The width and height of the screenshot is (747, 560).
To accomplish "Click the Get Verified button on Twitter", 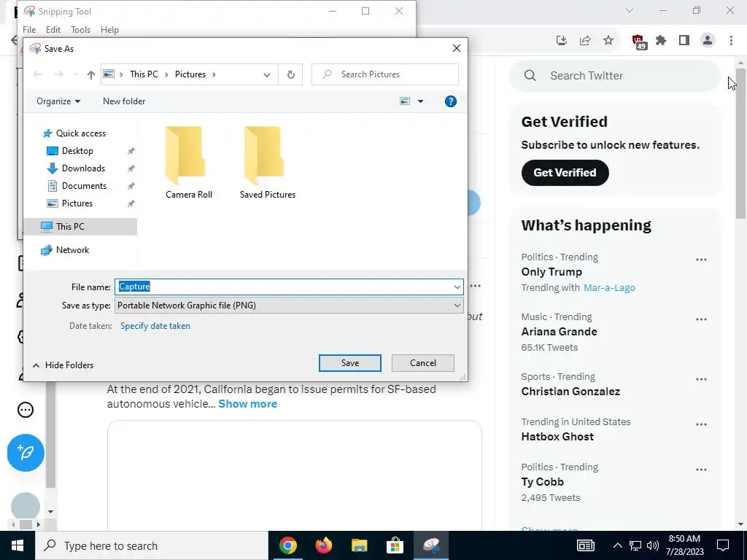I will (x=565, y=172).
